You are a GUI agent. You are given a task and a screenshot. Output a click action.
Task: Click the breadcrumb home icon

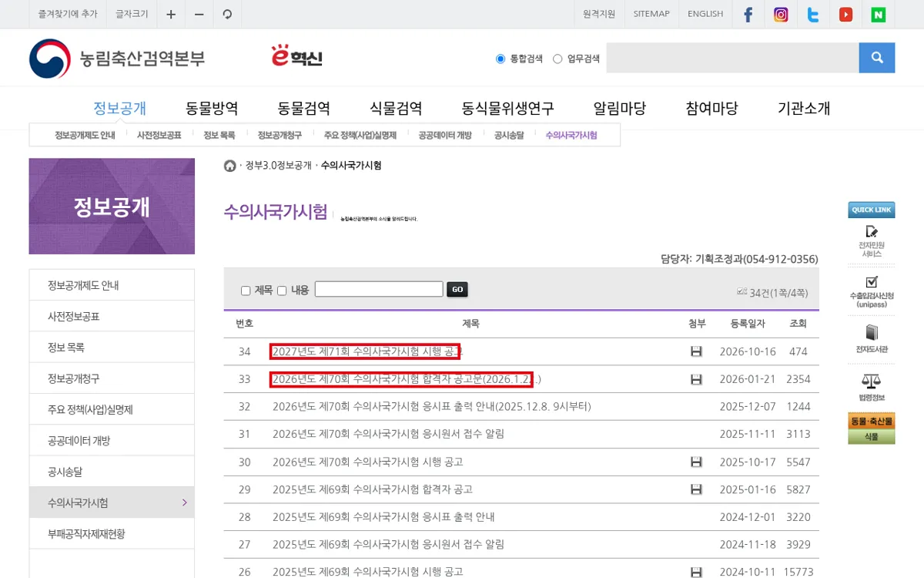point(229,166)
